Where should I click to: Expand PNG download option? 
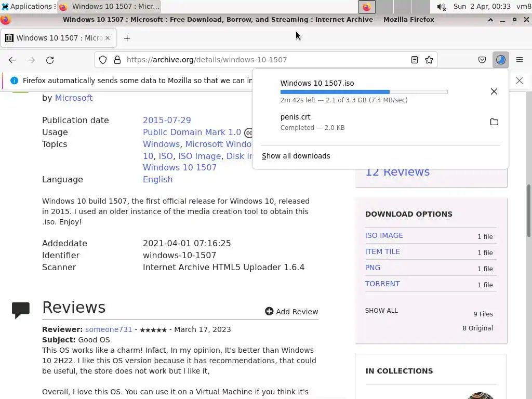pyautogui.click(x=373, y=268)
